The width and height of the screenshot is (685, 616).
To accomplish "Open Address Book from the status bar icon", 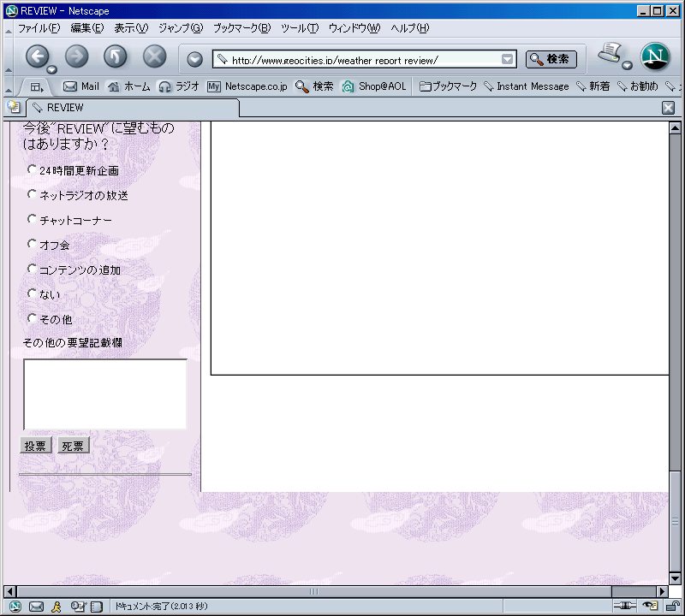I will pyautogui.click(x=97, y=607).
